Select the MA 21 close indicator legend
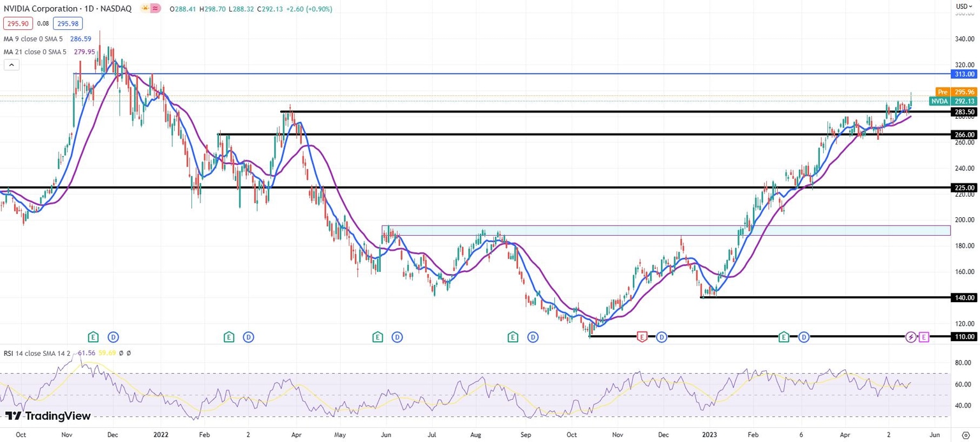Screen dimensions: 980x442 (35, 52)
